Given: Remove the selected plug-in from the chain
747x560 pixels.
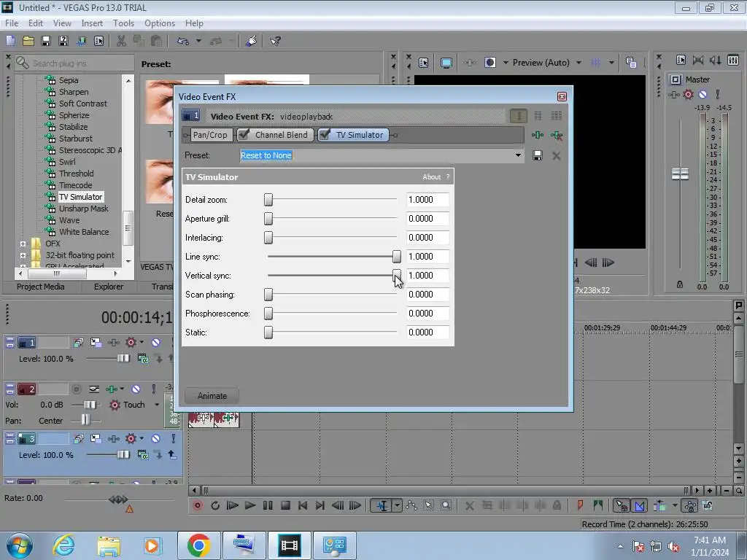Looking at the screenshot, I should [557, 136].
